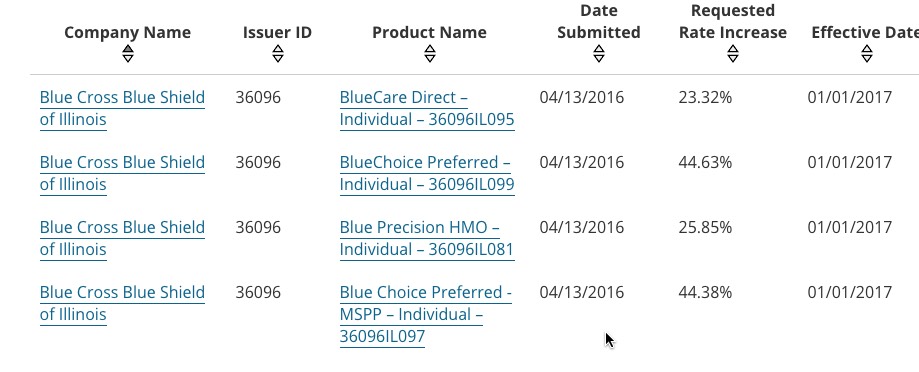Open Blue Precision HMO 36096IL081 product link
Screen dimensions: 919x372
pyautogui.click(x=427, y=238)
